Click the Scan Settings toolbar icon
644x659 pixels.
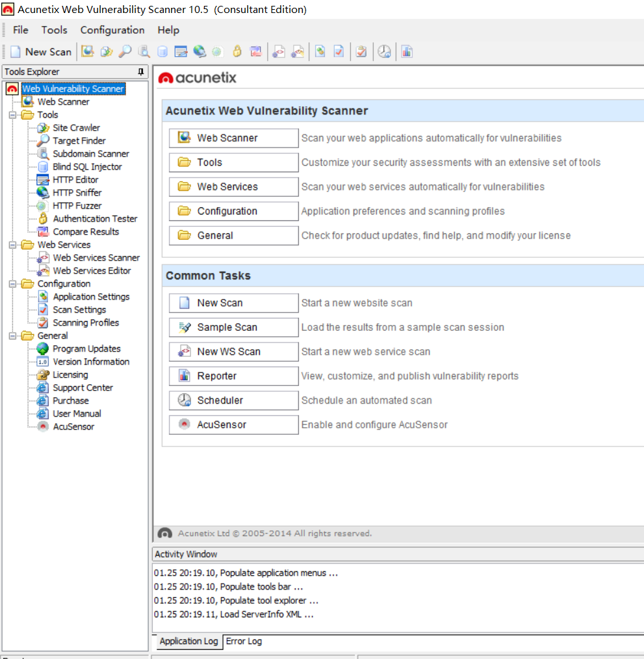[x=339, y=52]
